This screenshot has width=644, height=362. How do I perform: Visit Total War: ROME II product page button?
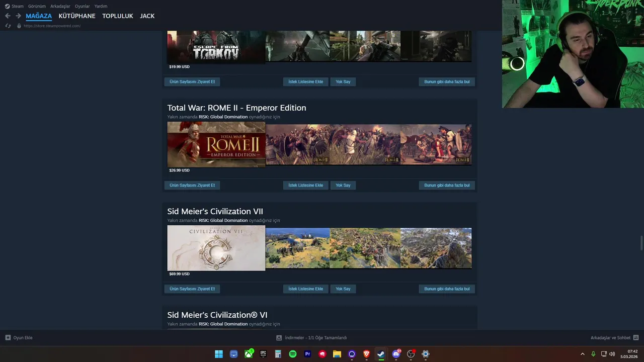(x=192, y=185)
